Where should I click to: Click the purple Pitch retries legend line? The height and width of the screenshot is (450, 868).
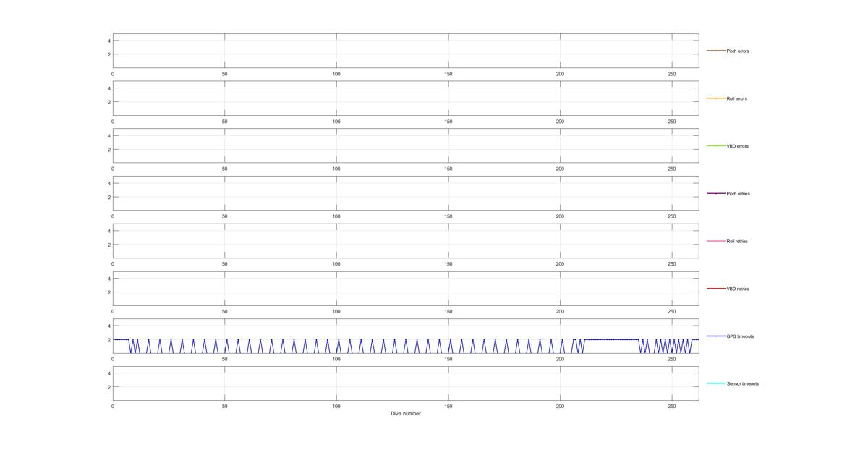click(716, 193)
